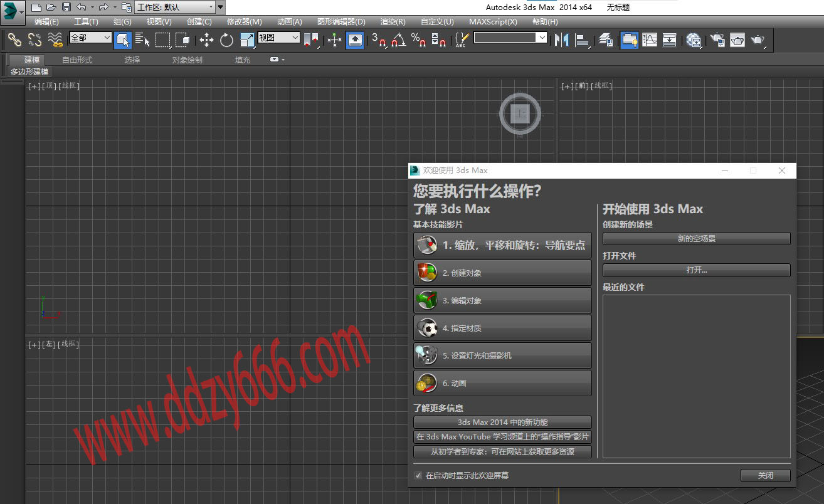Viewport: 824px width, 504px height.
Task: Open the MAXScript(X) menu
Action: tap(493, 22)
